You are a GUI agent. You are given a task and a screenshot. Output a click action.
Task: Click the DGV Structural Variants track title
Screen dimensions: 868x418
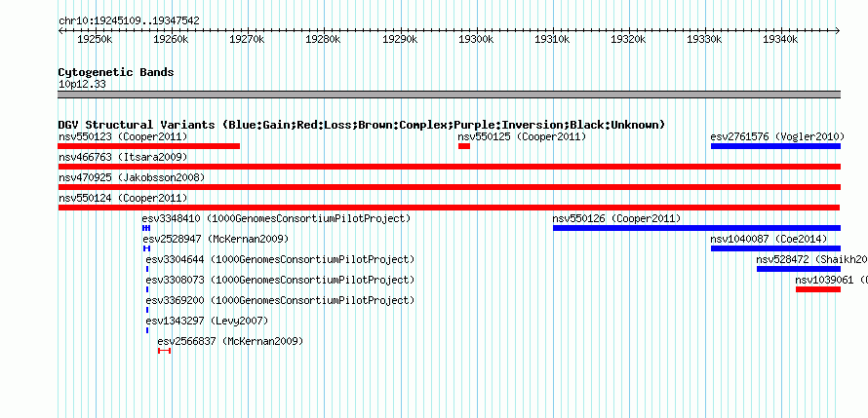click(x=362, y=125)
